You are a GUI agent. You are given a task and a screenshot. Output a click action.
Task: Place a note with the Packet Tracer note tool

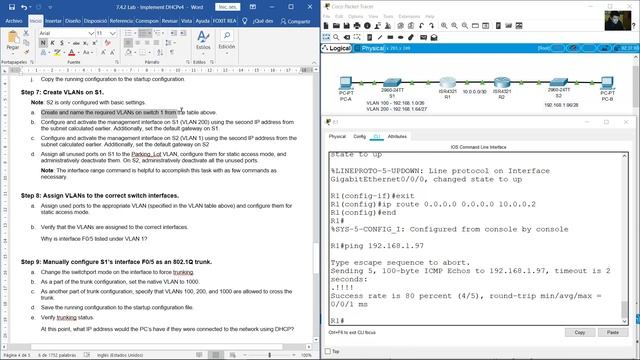coord(369,37)
